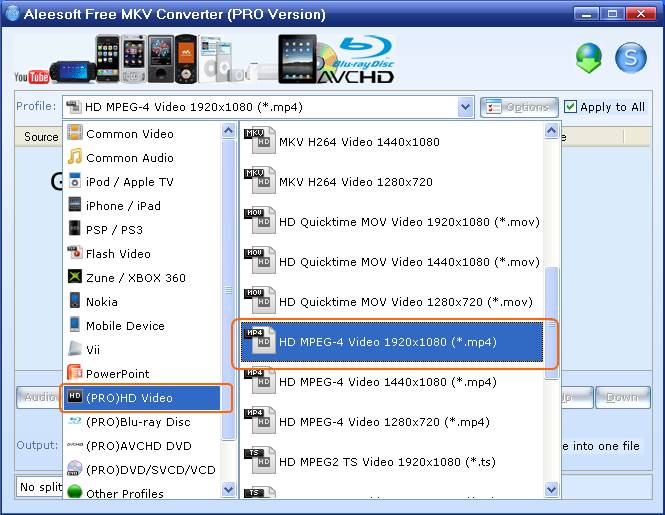The image size is (665, 515).
Task: Choose the (PRO)Blu-ray Disc category
Action: click(137, 422)
